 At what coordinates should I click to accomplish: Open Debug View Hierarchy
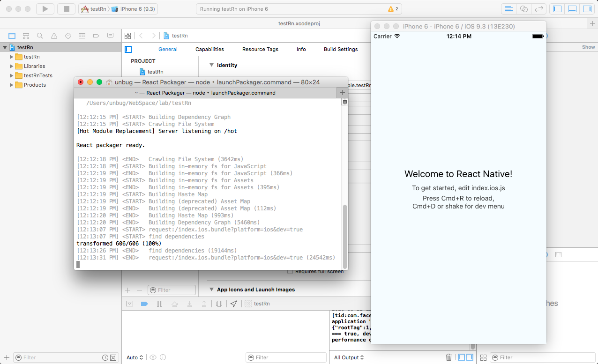(x=219, y=304)
